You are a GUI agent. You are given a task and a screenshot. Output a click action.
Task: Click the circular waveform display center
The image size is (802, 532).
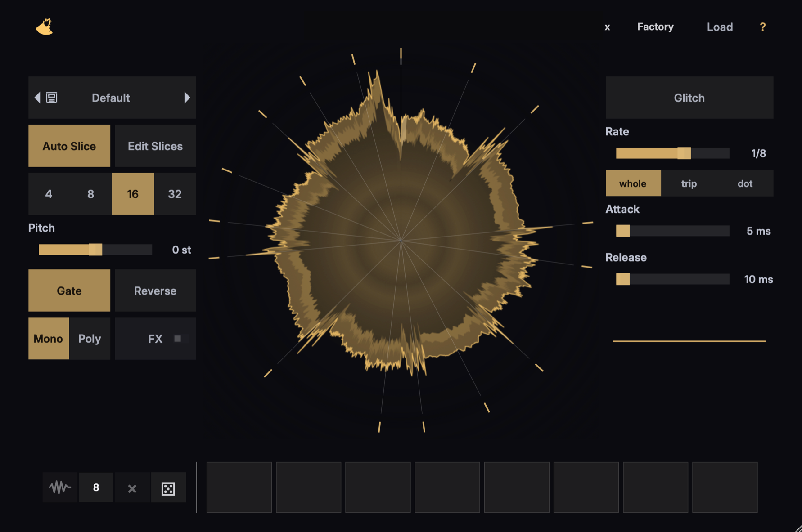[x=401, y=241]
